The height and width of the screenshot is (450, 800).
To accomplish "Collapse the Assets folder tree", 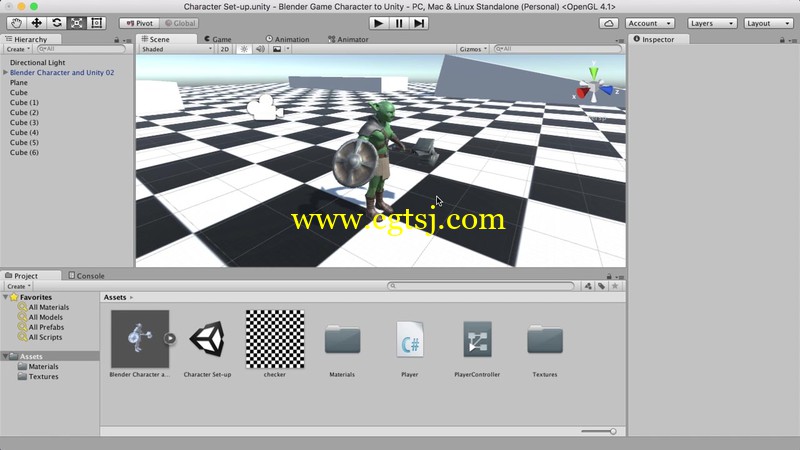I will tap(6, 356).
